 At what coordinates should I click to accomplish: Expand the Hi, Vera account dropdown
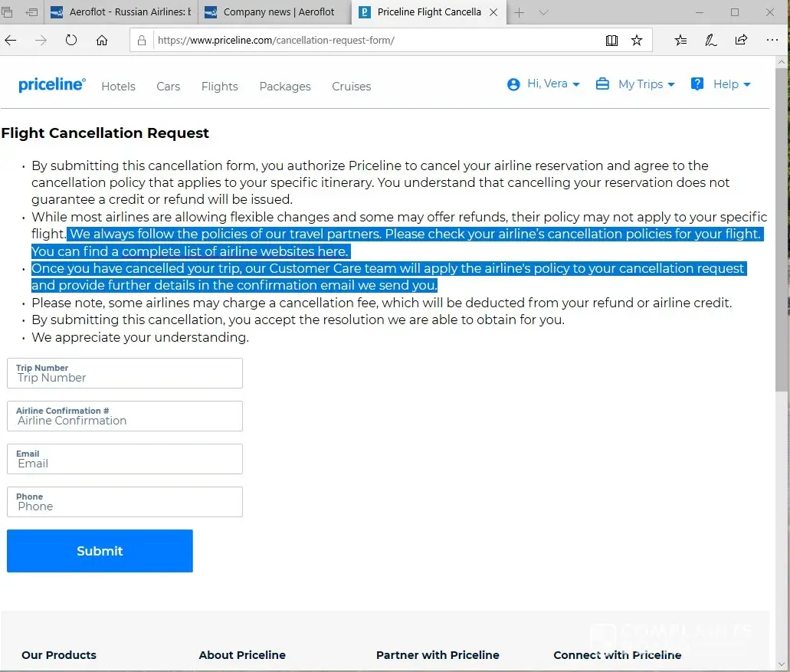[554, 84]
